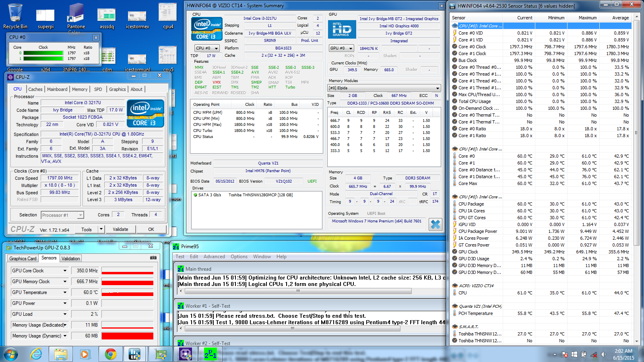Switch to the Graphics tab in CPU-Z
The height and width of the screenshot is (362, 644).
[118, 89]
